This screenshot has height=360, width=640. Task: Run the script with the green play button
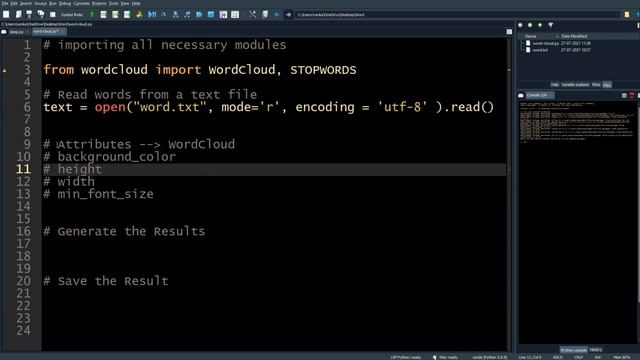tap(92, 14)
